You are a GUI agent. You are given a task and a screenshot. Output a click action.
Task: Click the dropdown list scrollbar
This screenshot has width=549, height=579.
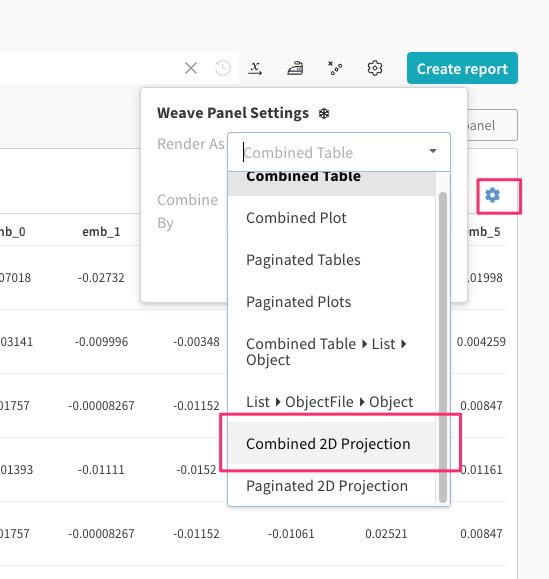[443, 347]
